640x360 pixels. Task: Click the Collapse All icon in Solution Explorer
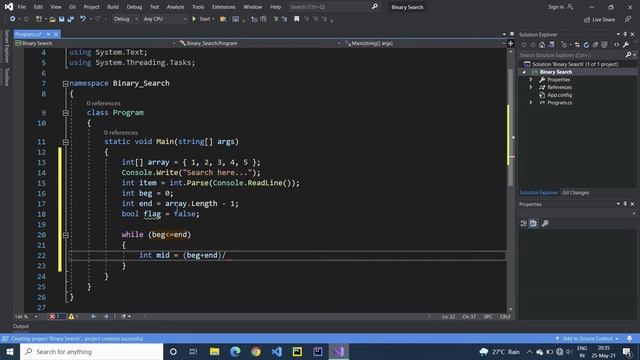(595, 45)
